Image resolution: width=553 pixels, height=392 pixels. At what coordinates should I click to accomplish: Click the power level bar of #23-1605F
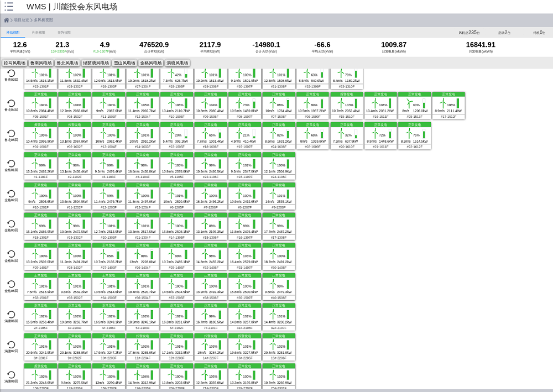186,136
